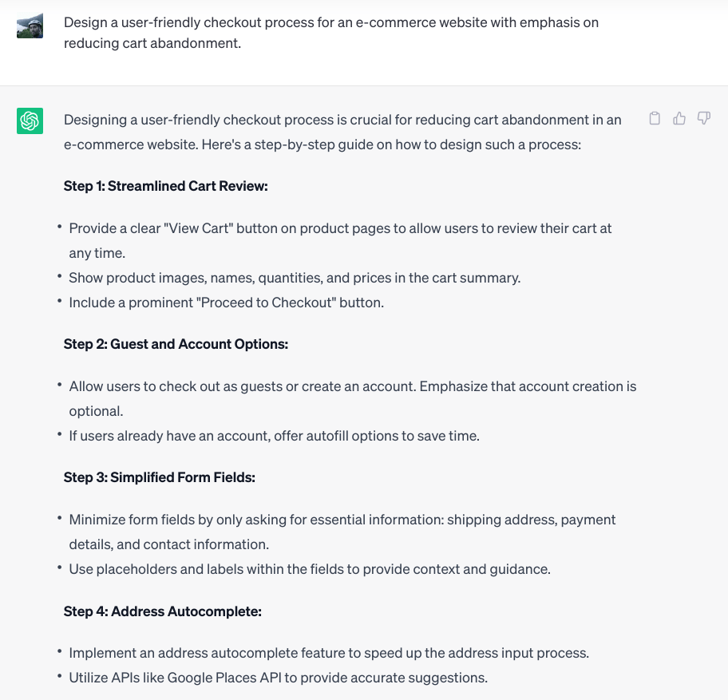Click the user's checkout design question text
The height and width of the screenshot is (700, 728).
(x=330, y=32)
